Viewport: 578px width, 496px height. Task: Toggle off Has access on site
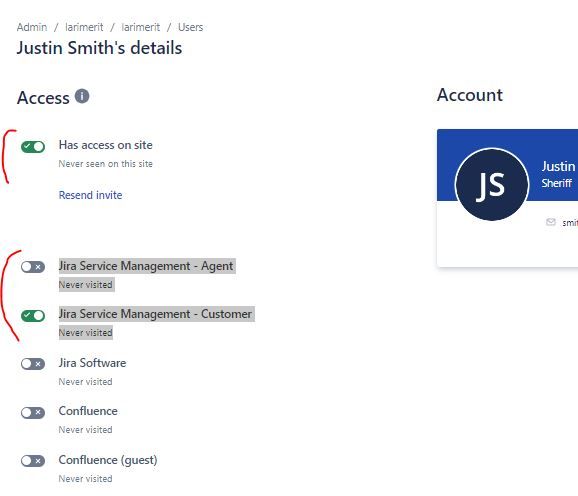(33, 147)
